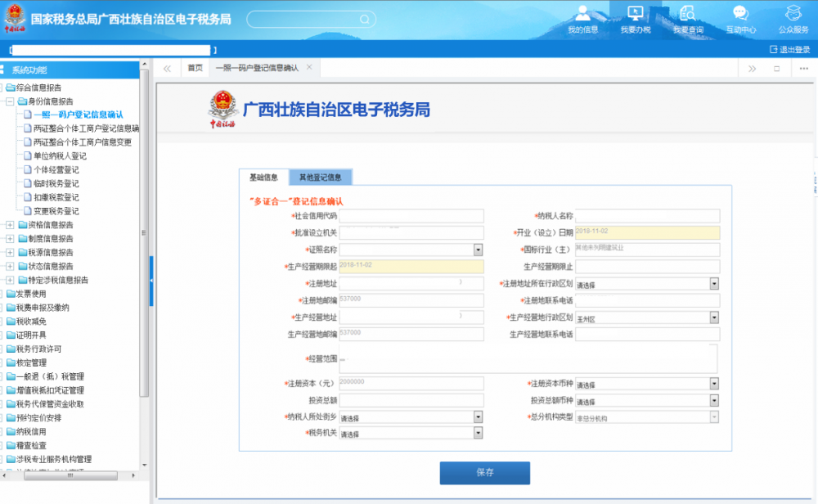Click the 我要办税 monitor icon
The image size is (818, 504).
[635, 14]
